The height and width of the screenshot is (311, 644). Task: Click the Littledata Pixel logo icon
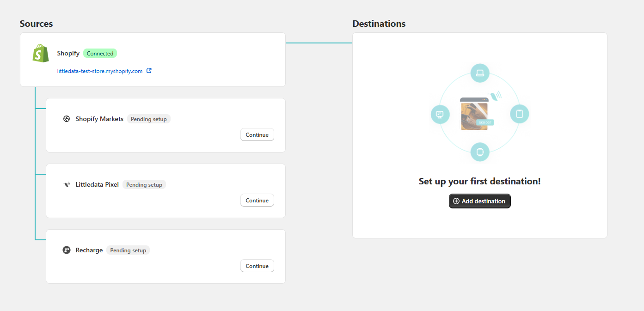[x=67, y=184]
